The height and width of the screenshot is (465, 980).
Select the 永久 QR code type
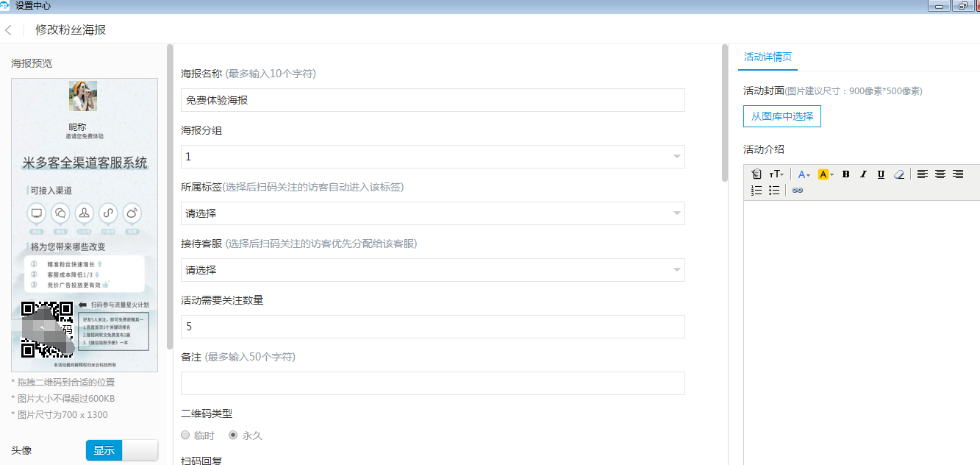click(x=234, y=436)
